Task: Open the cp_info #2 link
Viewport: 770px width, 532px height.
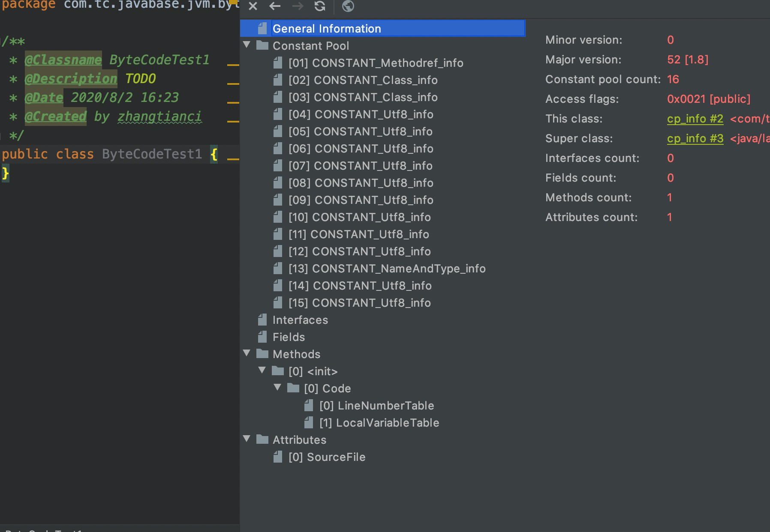Action: tap(695, 119)
